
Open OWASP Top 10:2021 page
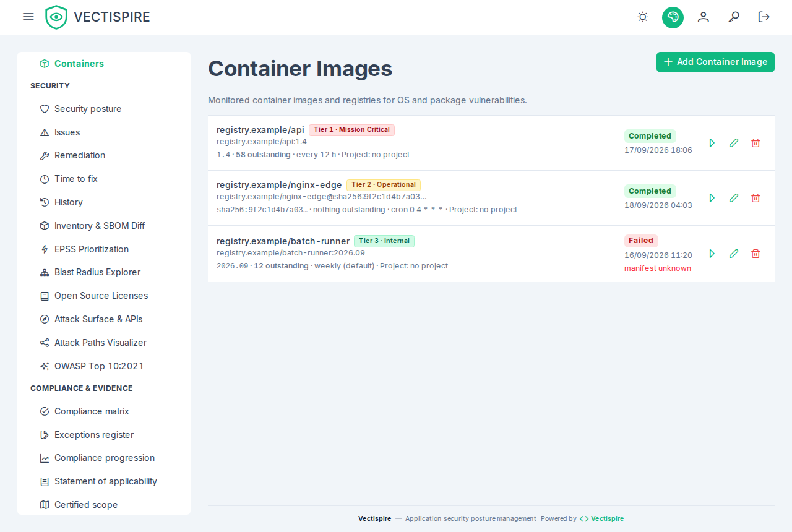[104, 366]
